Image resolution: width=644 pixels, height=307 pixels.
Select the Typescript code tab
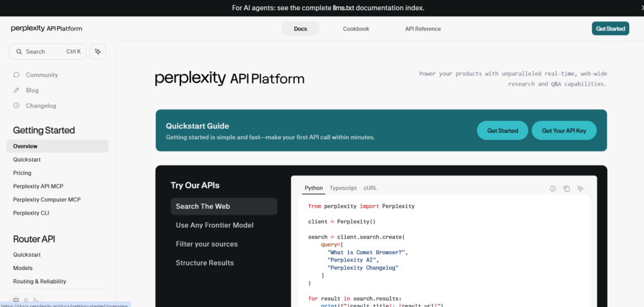coord(343,188)
